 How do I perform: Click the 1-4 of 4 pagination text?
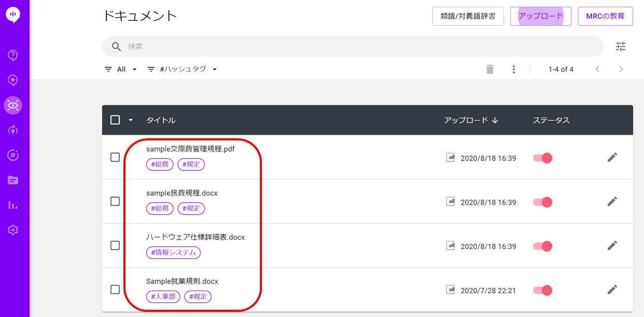click(561, 69)
